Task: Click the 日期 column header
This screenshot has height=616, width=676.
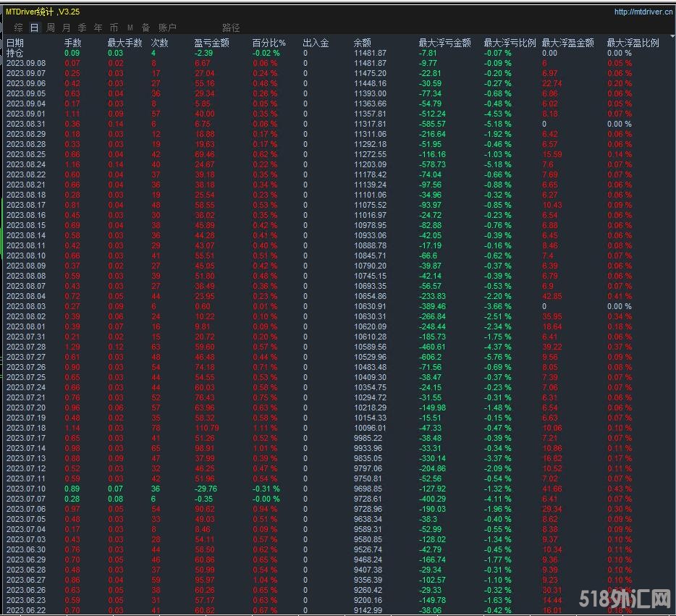Action: coord(15,43)
